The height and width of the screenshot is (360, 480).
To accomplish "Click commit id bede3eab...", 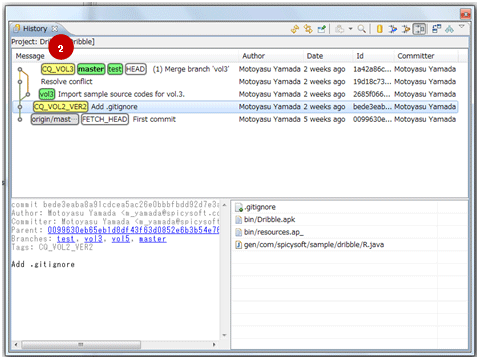I will click(372, 107).
